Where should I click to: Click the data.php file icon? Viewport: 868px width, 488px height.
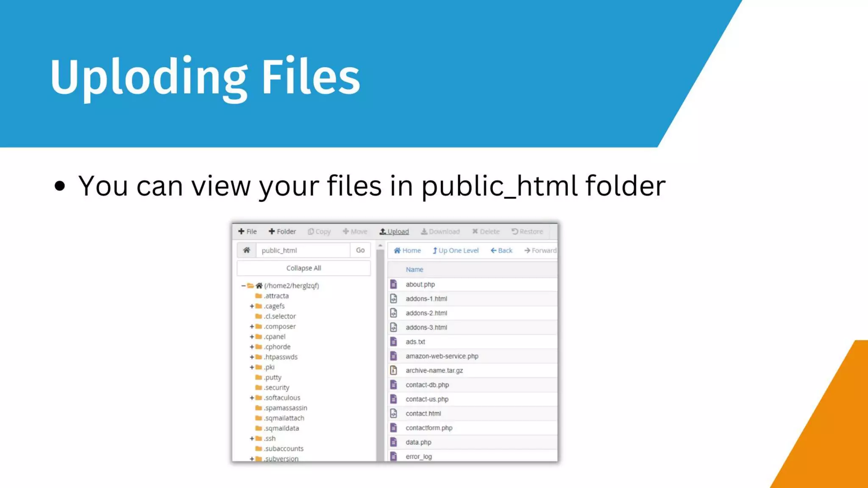point(394,442)
